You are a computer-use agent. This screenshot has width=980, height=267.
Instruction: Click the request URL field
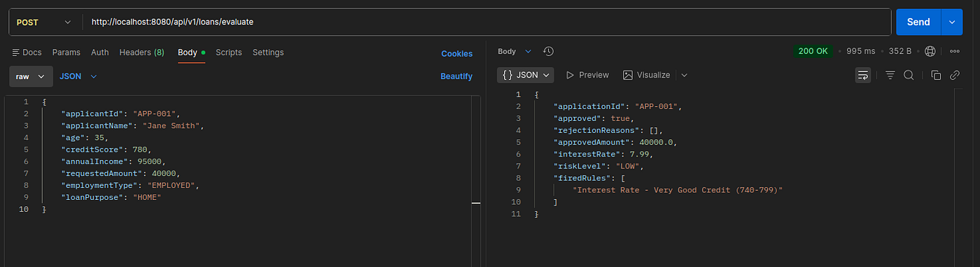coord(486,22)
